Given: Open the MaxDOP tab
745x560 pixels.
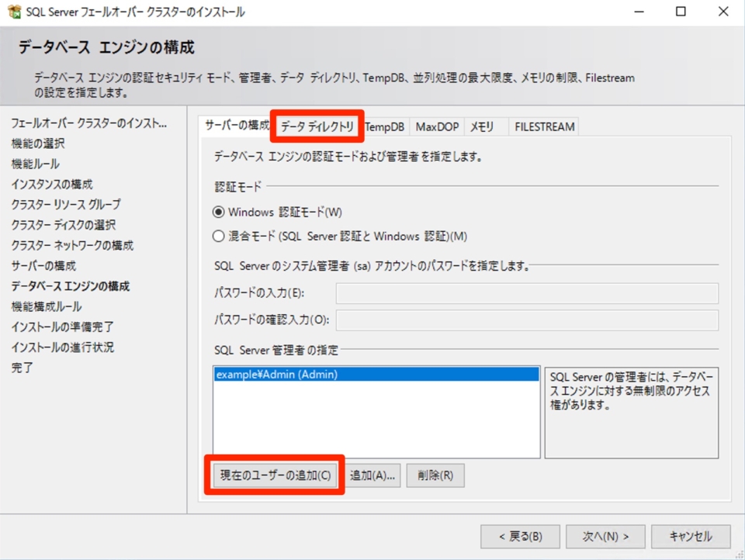Looking at the screenshot, I should coord(437,127).
